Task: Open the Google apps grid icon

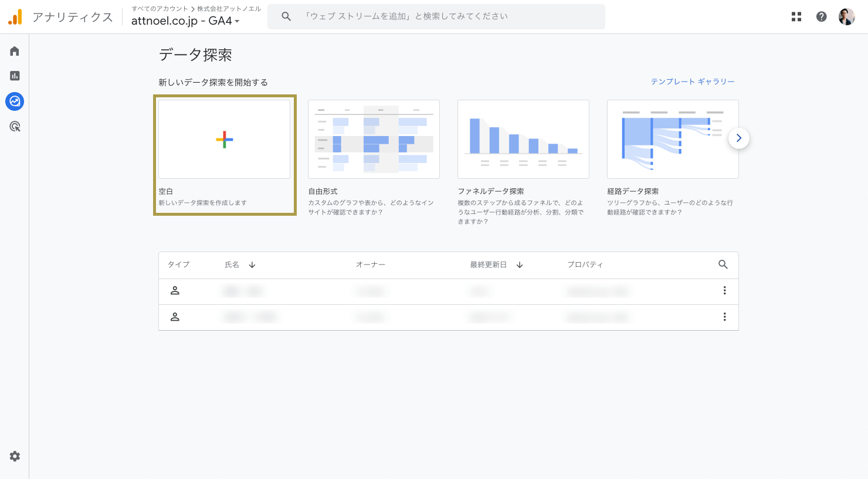Action: pos(796,16)
